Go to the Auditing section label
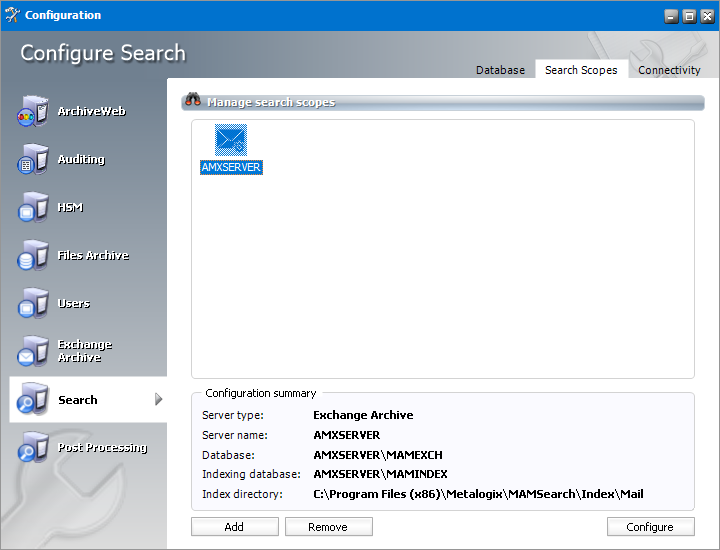The image size is (720, 550). (81, 159)
